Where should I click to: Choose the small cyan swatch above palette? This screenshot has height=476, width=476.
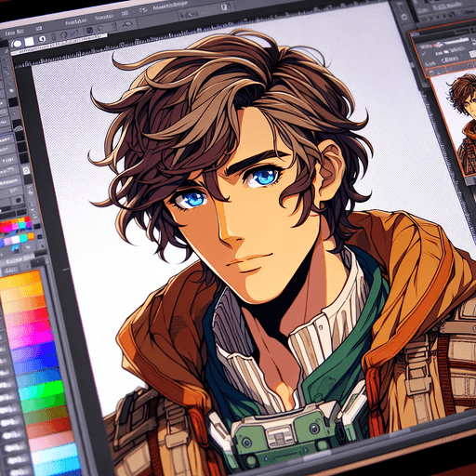pyautogui.click(x=22, y=239)
